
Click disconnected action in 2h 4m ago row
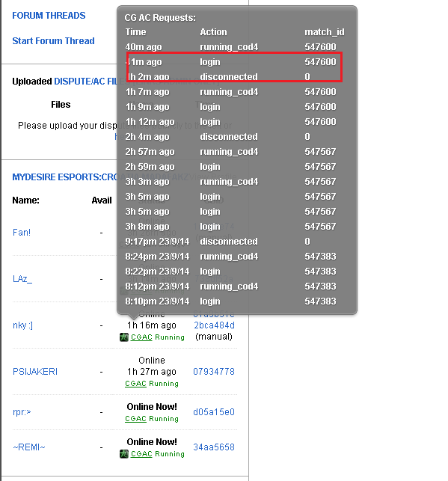tap(229, 136)
